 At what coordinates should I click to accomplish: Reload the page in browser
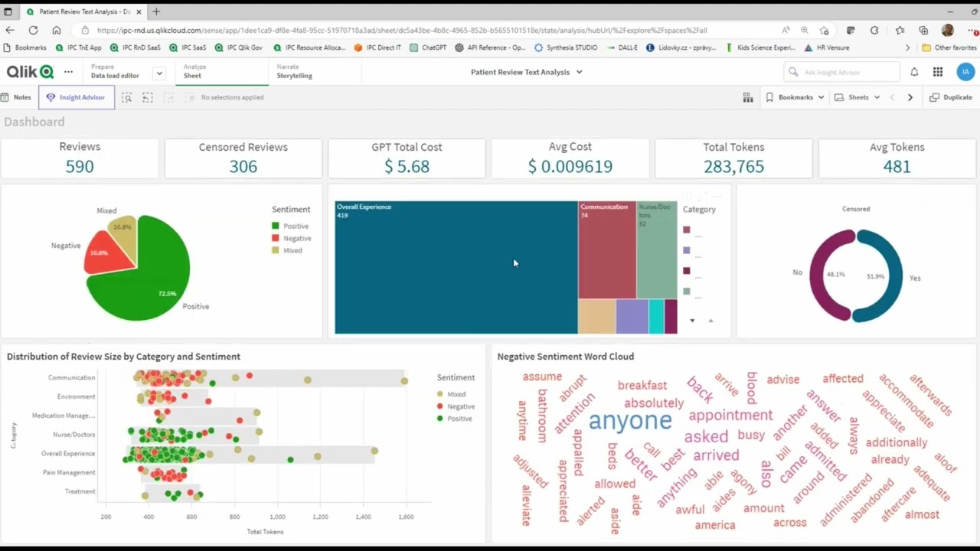pyautogui.click(x=33, y=30)
